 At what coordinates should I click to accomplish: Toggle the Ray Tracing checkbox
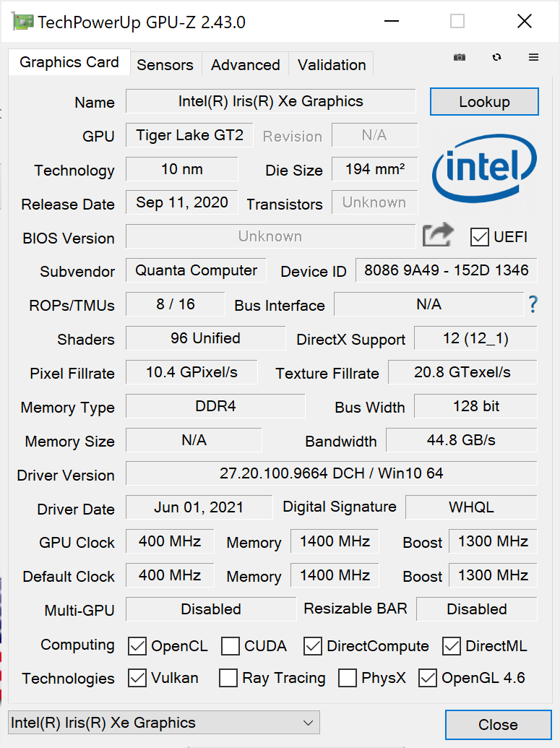coord(228,678)
